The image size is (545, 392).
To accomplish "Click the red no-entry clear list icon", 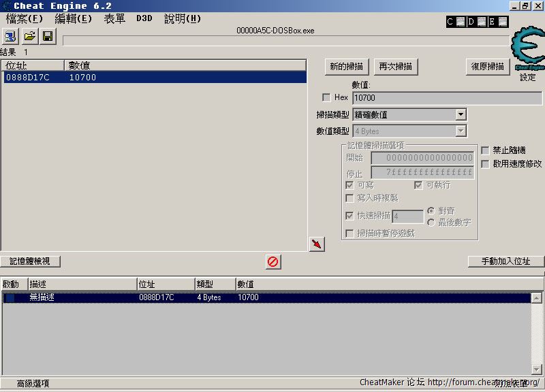I will (x=273, y=261).
